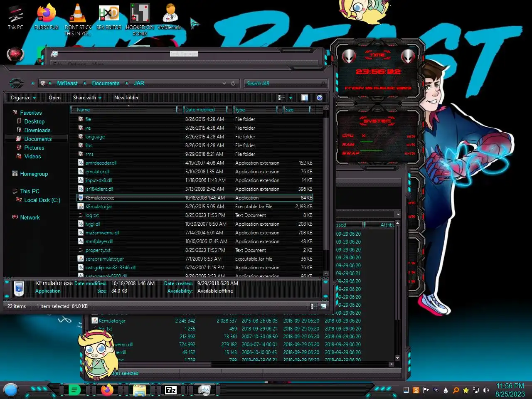The height and width of the screenshot is (399, 532).
Task: Open the green notes app in taskbar
Action: [x=74, y=390]
